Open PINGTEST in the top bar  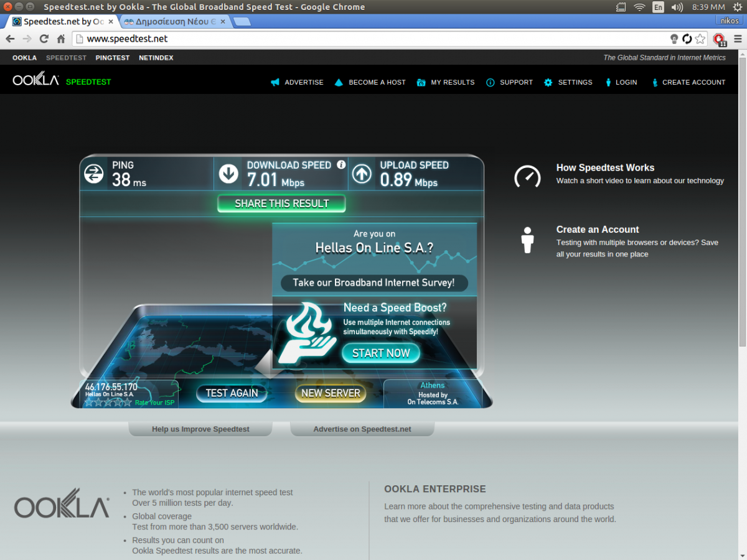[113, 58]
